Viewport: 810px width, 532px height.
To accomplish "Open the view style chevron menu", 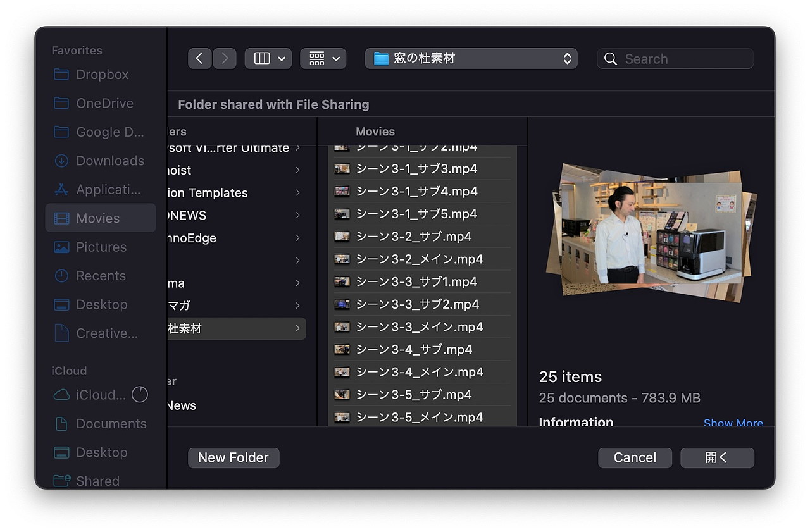I will (x=282, y=58).
